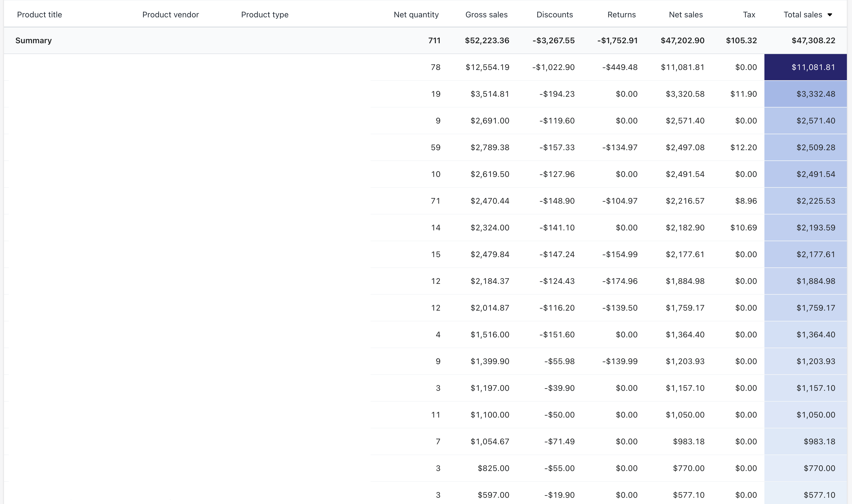The width and height of the screenshot is (852, 504).
Task: Click total sales cell $1,203.93
Action: [x=805, y=361]
